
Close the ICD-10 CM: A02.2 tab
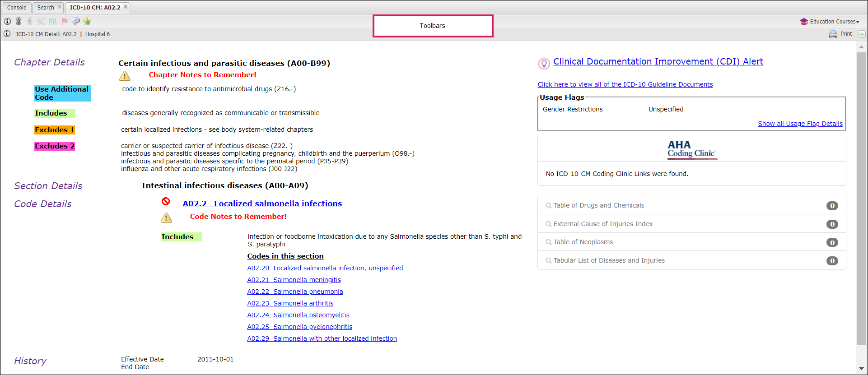(x=126, y=6)
